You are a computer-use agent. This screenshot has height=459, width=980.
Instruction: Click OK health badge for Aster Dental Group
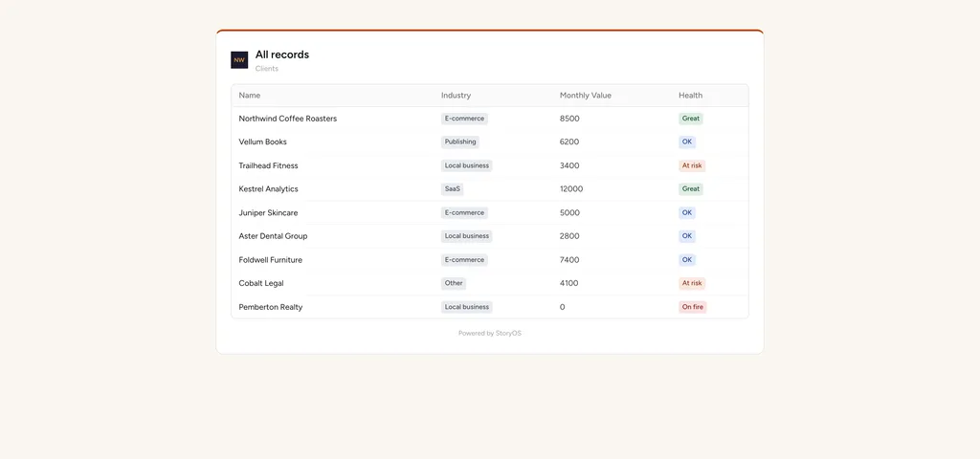687,236
